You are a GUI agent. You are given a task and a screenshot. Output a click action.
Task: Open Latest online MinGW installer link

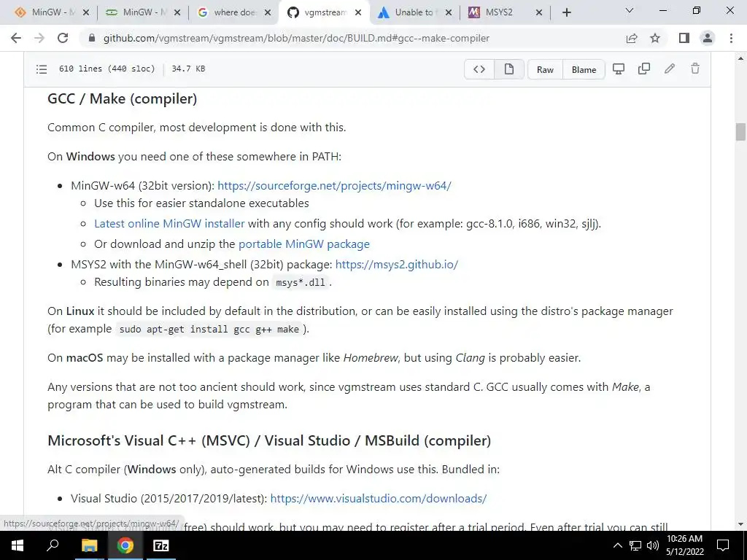point(169,224)
